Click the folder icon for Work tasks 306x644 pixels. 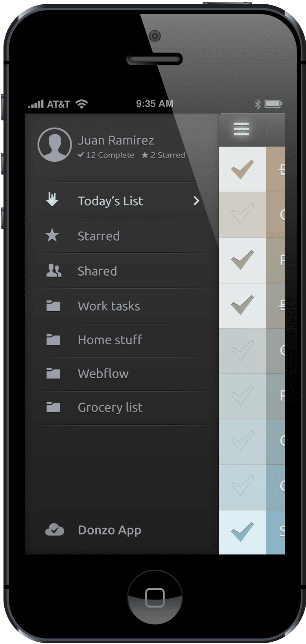coord(53,306)
